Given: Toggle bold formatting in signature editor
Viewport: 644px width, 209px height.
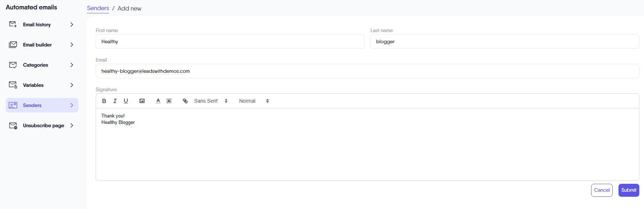Looking at the screenshot, I should coord(104,101).
